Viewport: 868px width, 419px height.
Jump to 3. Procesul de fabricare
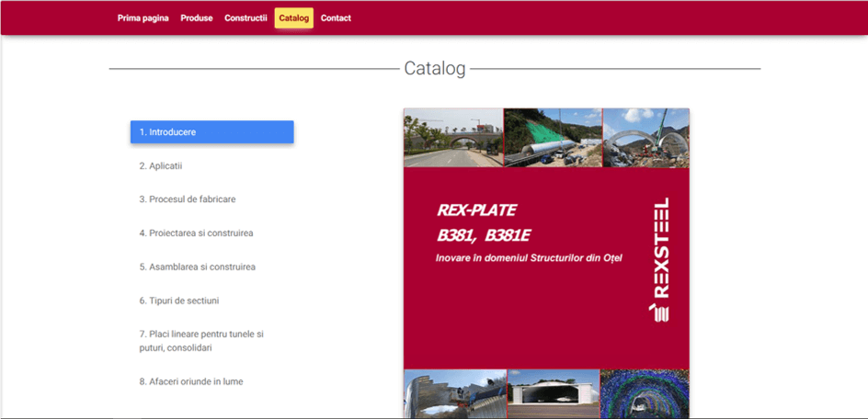[x=187, y=199]
